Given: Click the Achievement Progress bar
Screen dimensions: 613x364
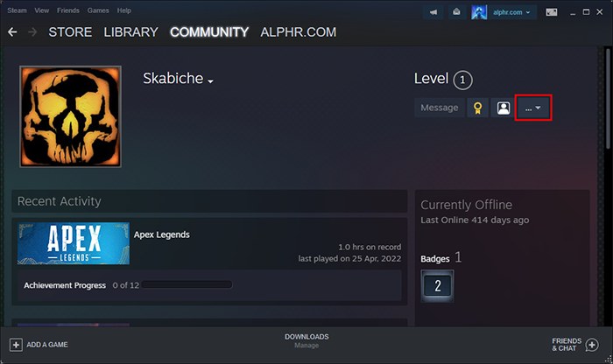Looking at the screenshot, I should (x=187, y=284).
